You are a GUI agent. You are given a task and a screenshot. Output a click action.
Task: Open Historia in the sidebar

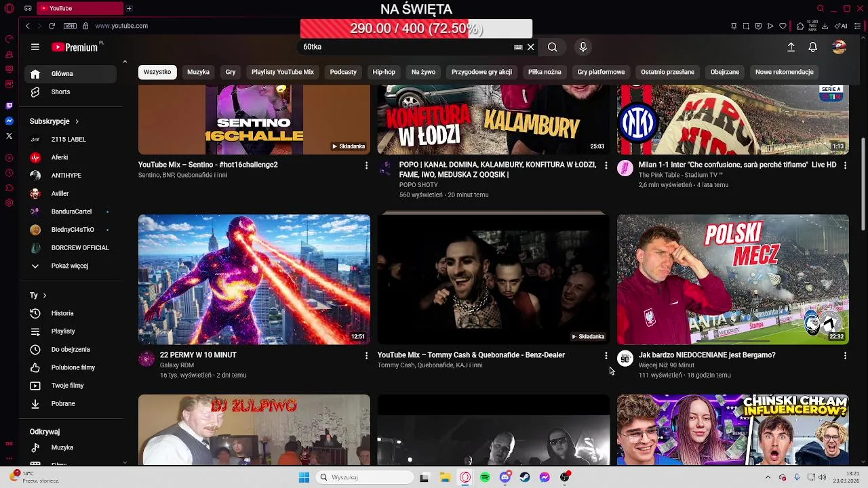click(71, 313)
